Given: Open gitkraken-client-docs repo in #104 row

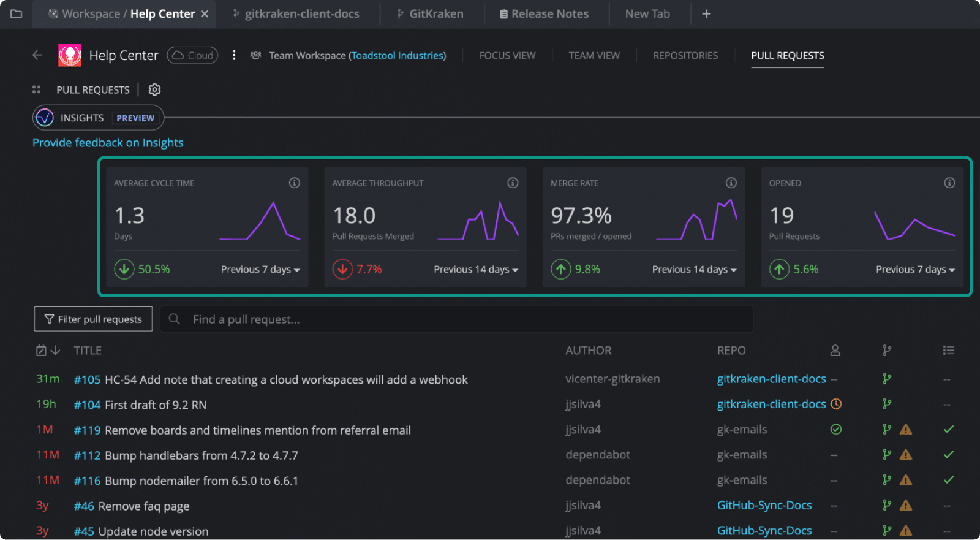Looking at the screenshot, I should coord(771,404).
